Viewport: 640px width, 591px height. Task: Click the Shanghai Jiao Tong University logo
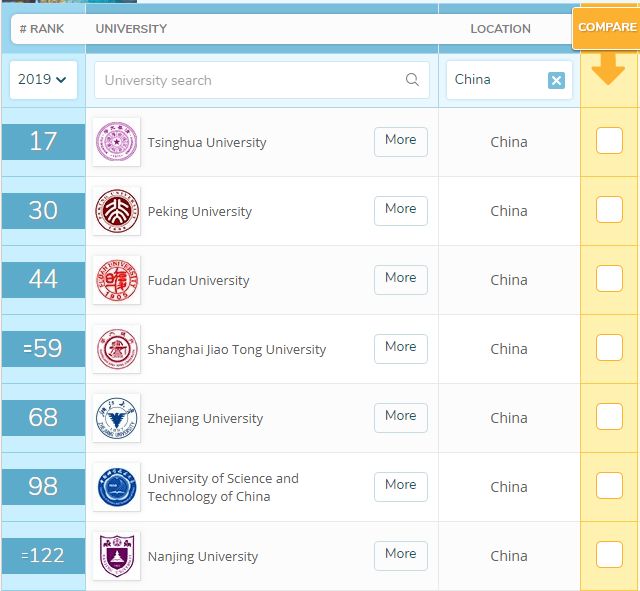pos(116,349)
